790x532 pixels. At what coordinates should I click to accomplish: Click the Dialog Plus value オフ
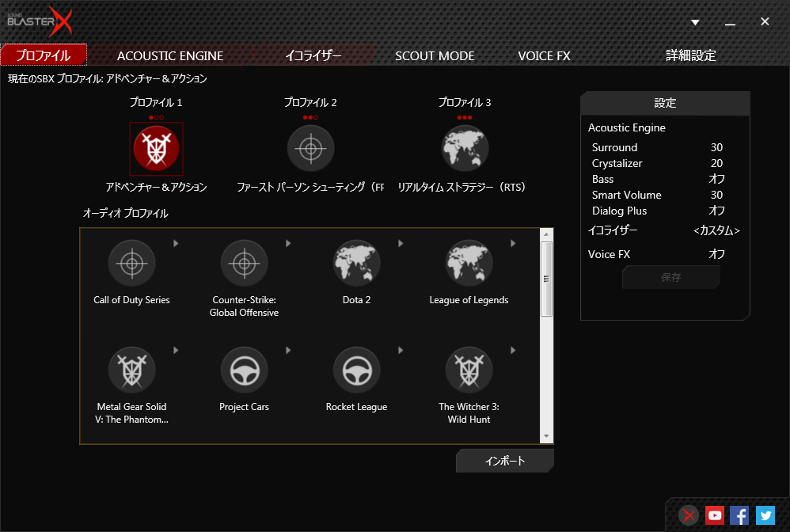[716, 211]
